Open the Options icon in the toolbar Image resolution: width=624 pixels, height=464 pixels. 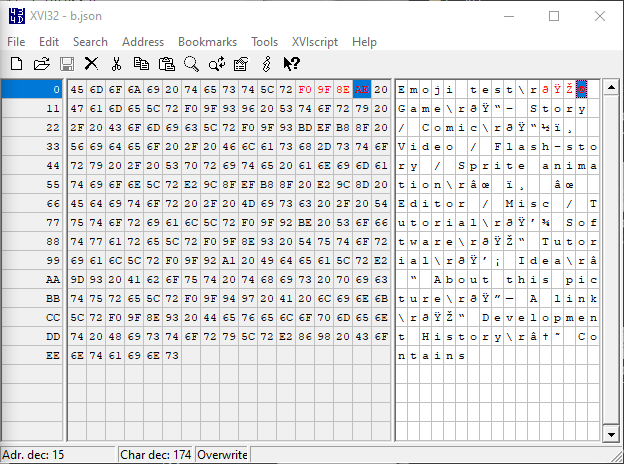click(240, 64)
